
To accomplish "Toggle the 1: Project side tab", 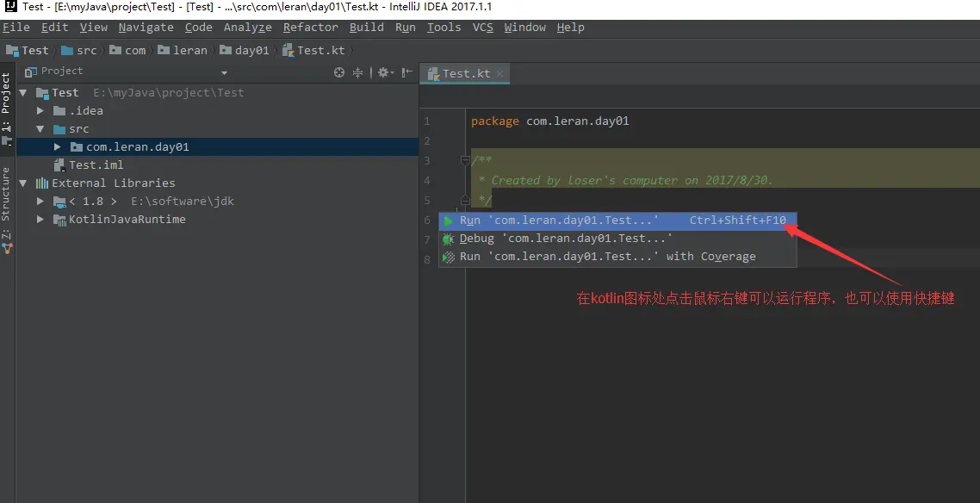I will pos(6,109).
